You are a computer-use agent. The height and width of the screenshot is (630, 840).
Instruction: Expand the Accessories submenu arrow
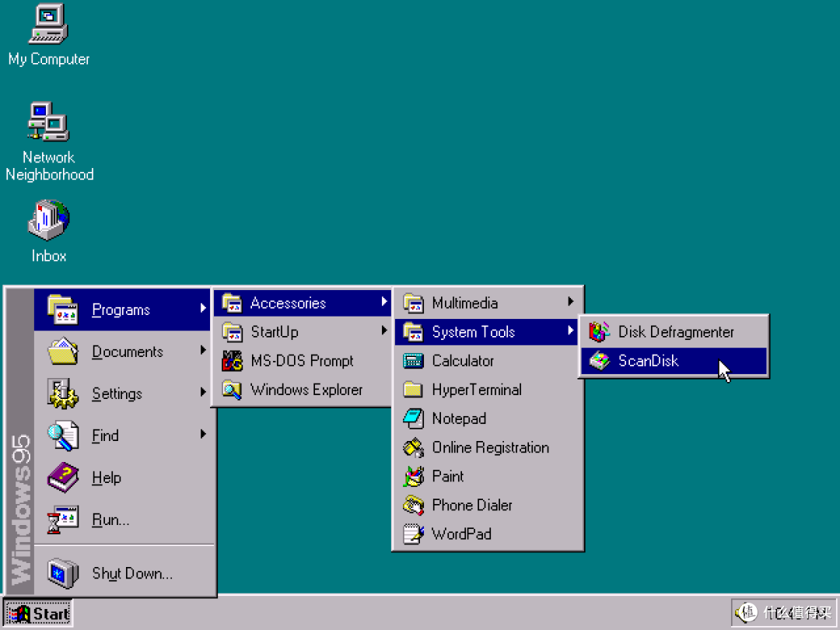click(x=384, y=302)
